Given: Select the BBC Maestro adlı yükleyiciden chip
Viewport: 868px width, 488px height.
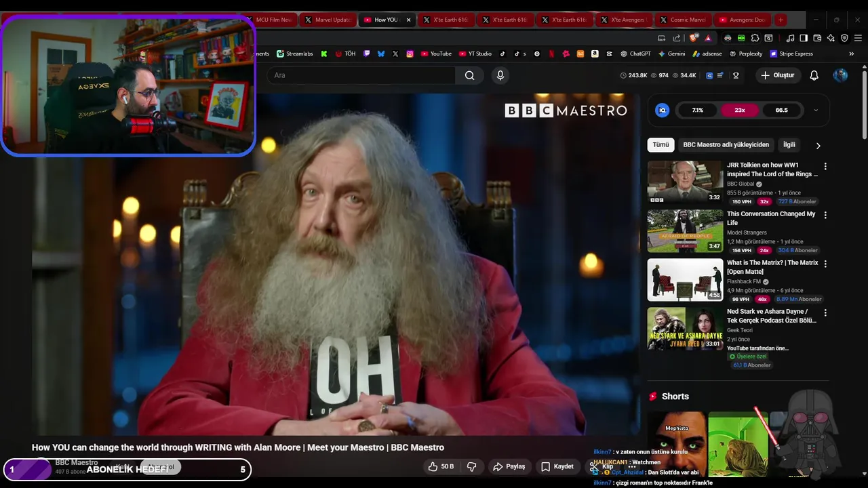Looking at the screenshot, I should pyautogui.click(x=726, y=145).
